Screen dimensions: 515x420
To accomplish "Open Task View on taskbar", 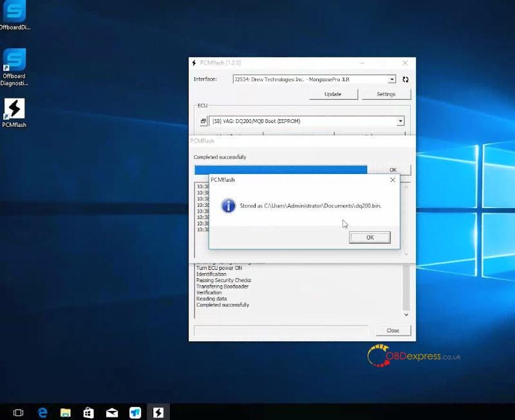I will tap(18, 412).
